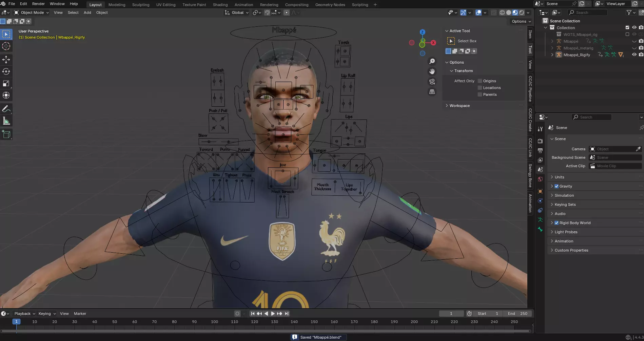This screenshot has width=644, height=341.
Task: Toggle the Rigid Body World checkbox
Action: click(557, 223)
